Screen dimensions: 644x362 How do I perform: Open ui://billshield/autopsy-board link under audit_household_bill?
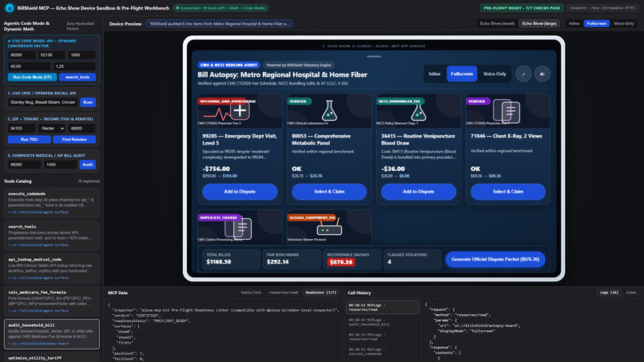pos(40,344)
